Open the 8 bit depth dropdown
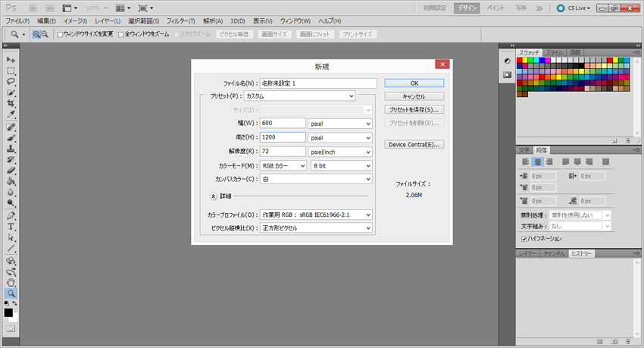This screenshot has width=644, height=348. tap(341, 166)
